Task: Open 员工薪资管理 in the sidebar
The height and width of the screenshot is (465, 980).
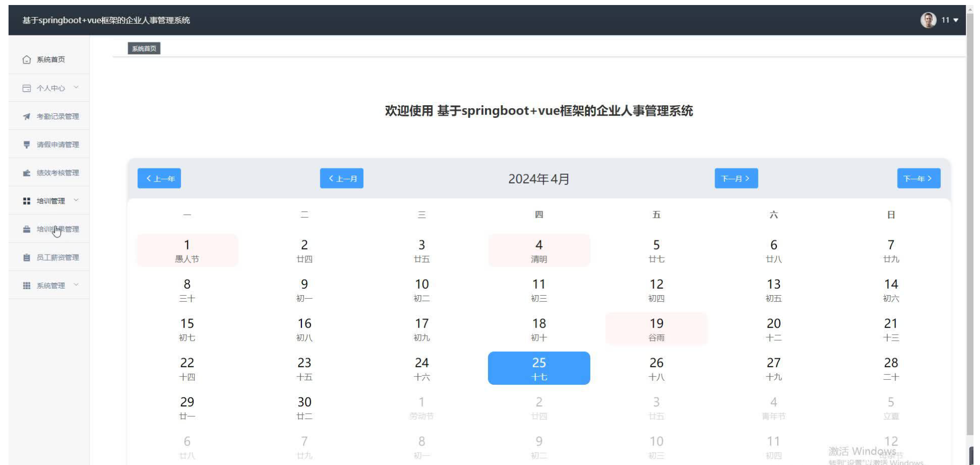Action: (x=49, y=258)
